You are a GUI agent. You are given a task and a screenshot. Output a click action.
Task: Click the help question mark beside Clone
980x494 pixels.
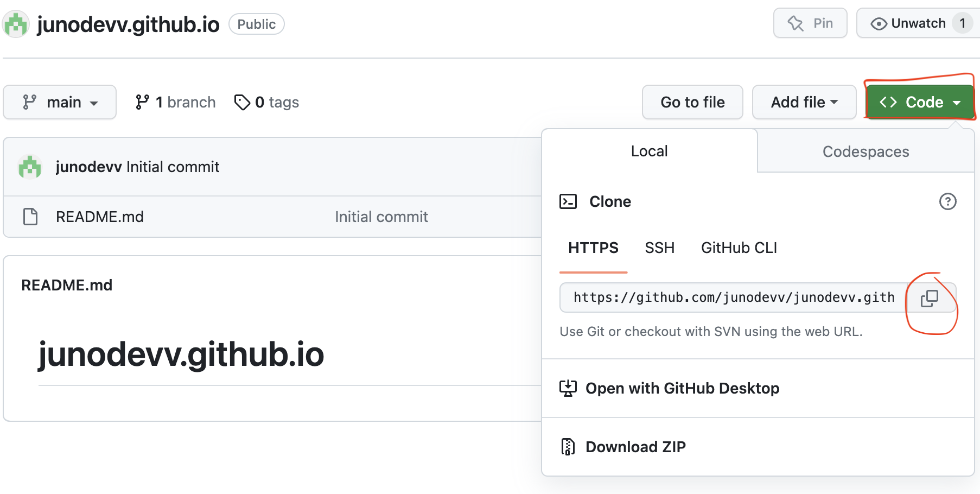(x=947, y=201)
